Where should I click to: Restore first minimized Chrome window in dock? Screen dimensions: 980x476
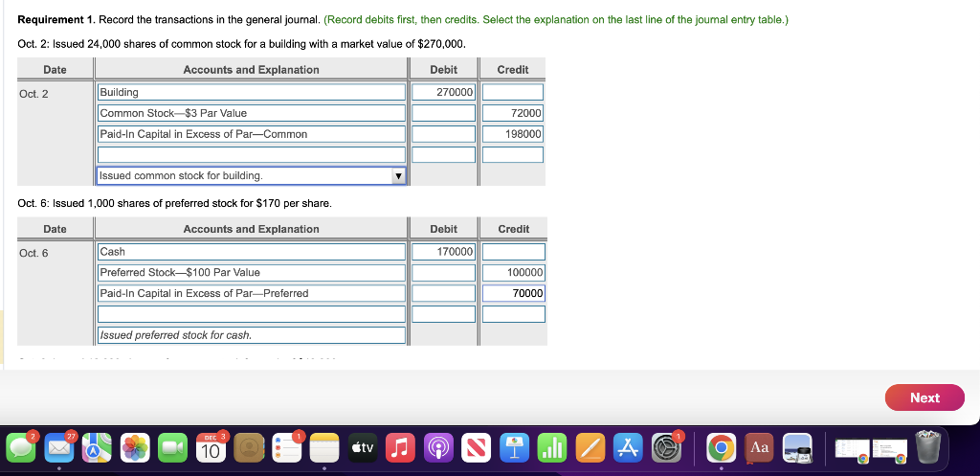pos(853,450)
